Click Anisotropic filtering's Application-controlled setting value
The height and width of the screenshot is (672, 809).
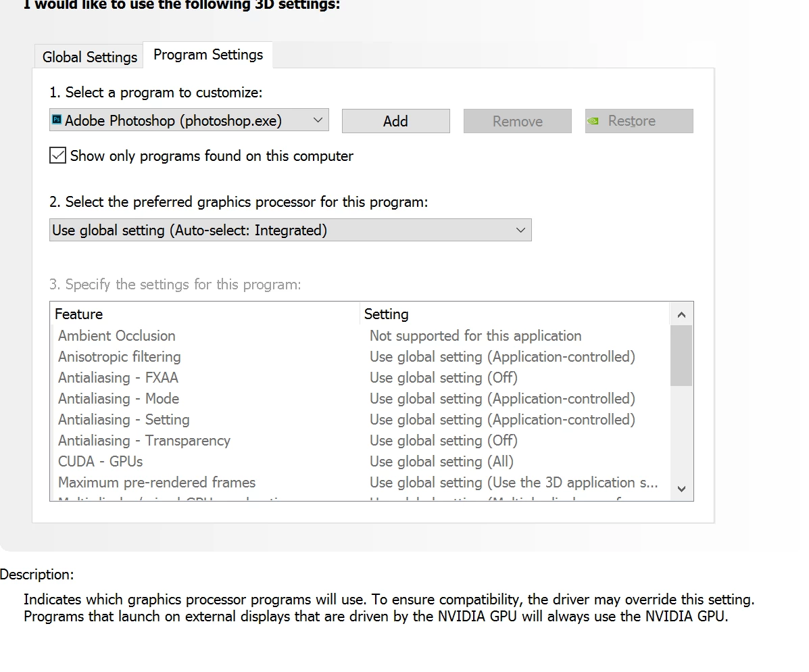click(x=503, y=357)
